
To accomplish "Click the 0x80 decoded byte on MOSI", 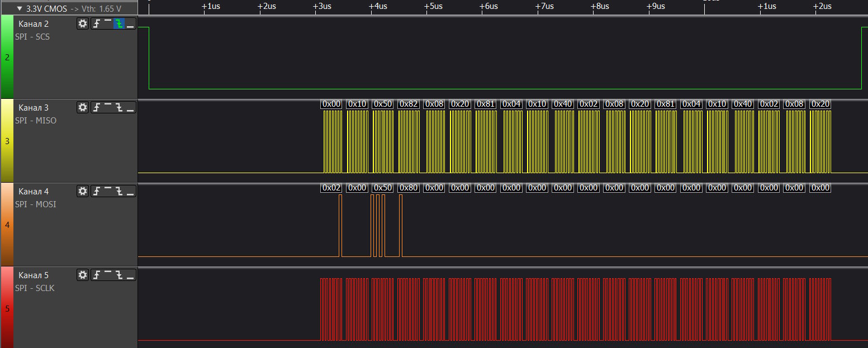I will (409, 188).
